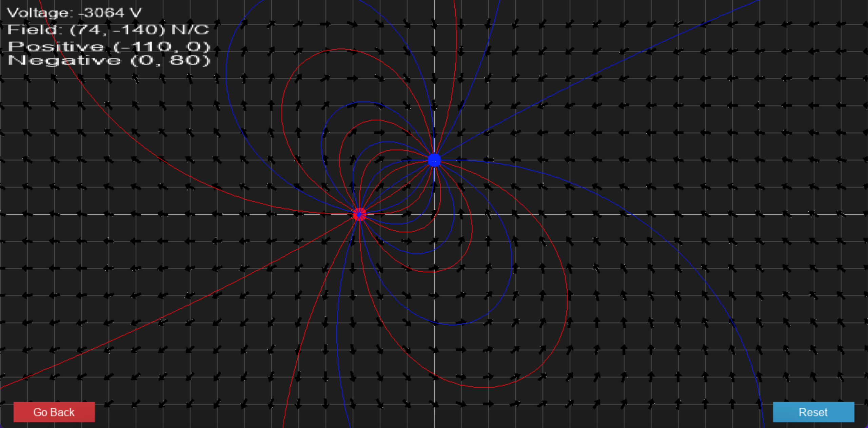Click the Voltage: -3064 V readout

point(74,13)
